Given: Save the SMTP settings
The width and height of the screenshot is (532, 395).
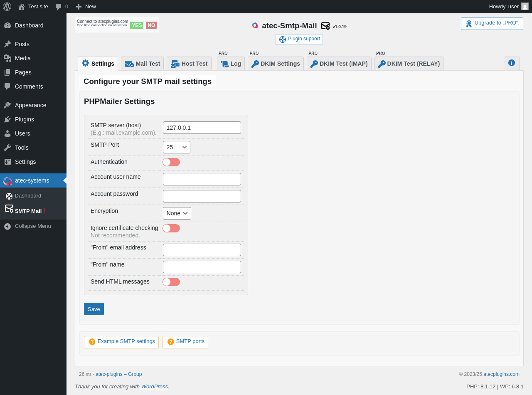Looking at the screenshot, I should [94, 309].
